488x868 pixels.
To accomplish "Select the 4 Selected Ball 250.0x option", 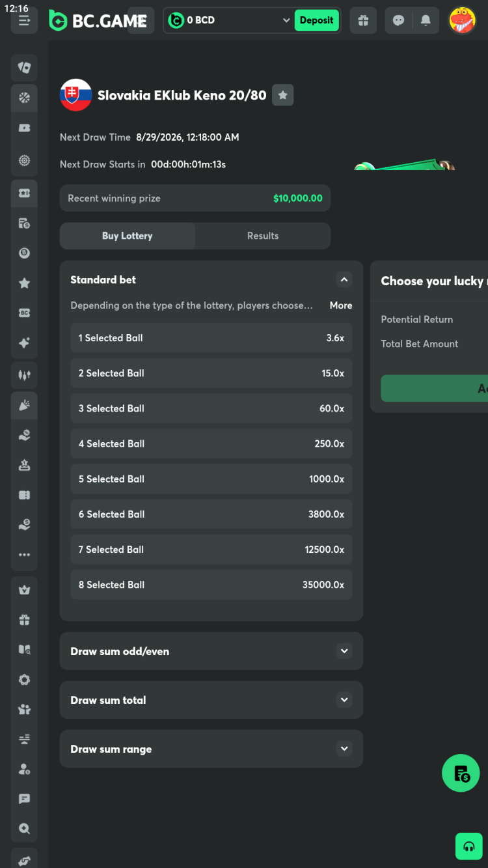I will (211, 443).
